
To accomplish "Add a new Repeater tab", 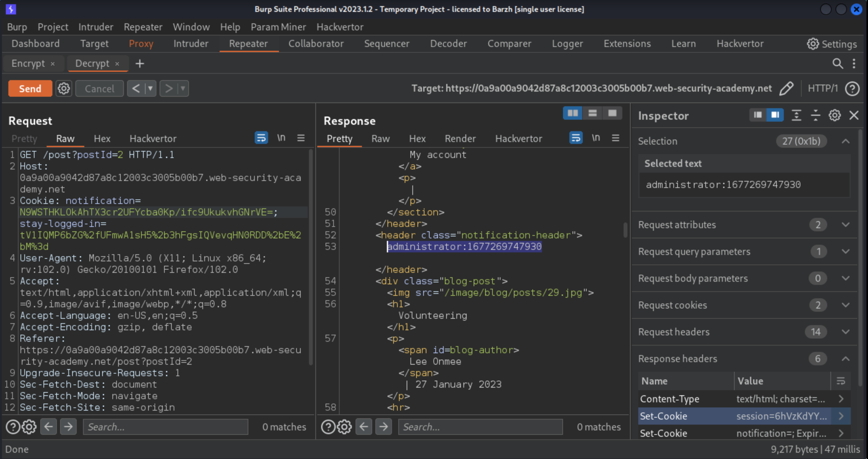I will click(140, 63).
